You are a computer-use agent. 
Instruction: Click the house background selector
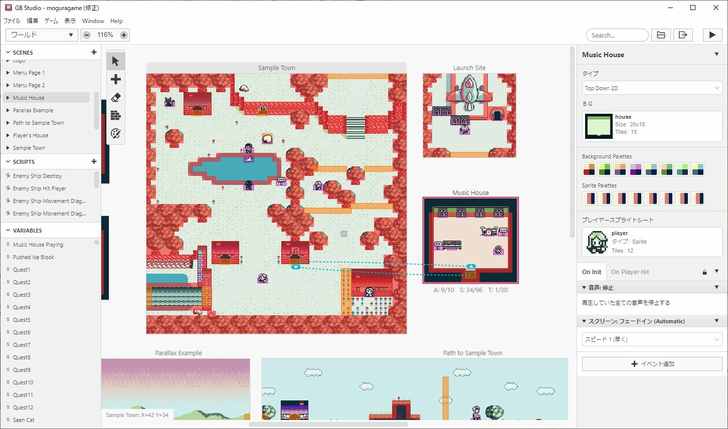click(x=652, y=126)
